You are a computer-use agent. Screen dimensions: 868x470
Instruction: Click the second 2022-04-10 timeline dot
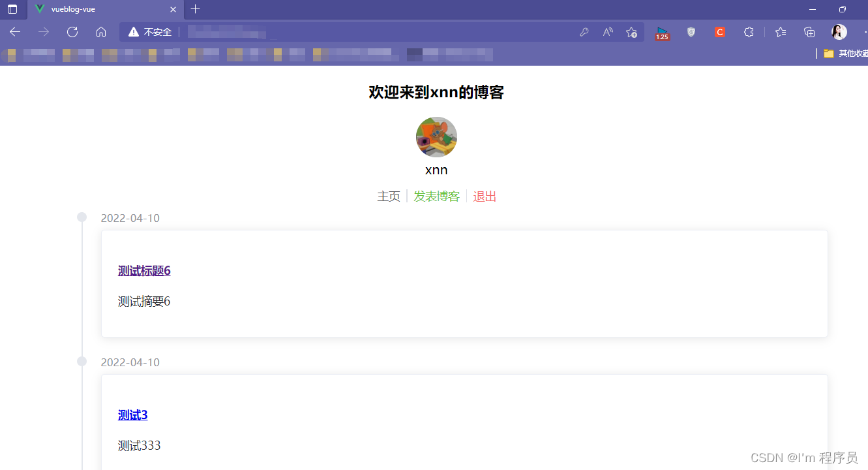pyautogui.click(x=82, y=361)
